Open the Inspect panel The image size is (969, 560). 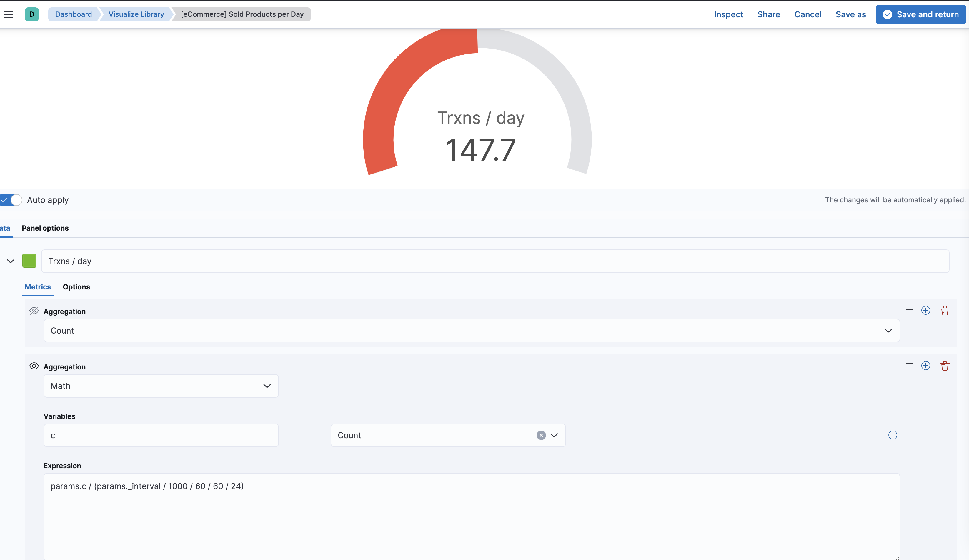pyautogui.click(x=728, y=14)
